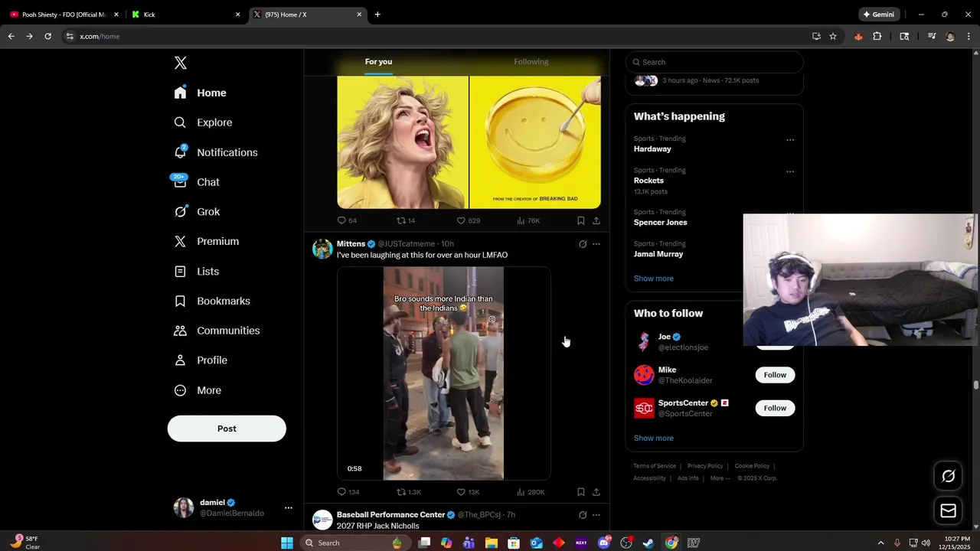
Task: Share the Mittens post
Action: [596, 492]
